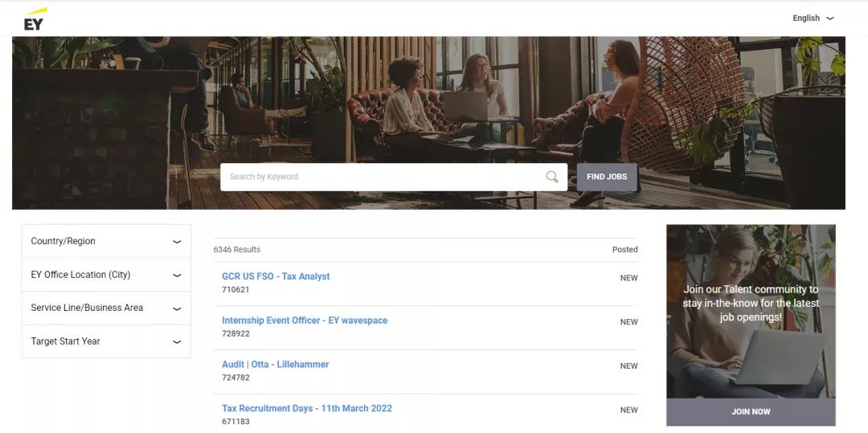The height and width of the screenshot is (433, 868).
Task: Click NEW label for Audit Otta row
Action: (628, 366)
